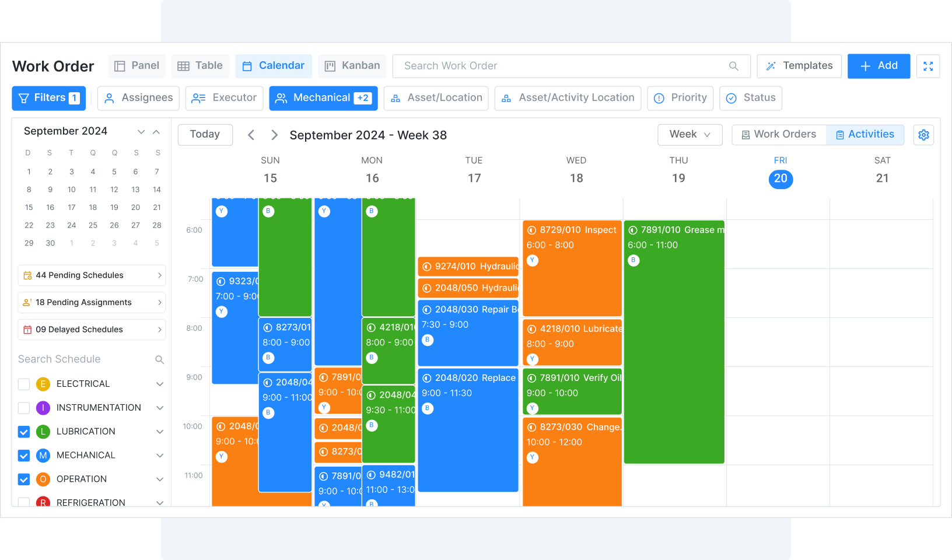Screen dimensions: 952x560
Task: Disable the LUBRICATION schedule checkbox
Action: click(x=23, y=432)
